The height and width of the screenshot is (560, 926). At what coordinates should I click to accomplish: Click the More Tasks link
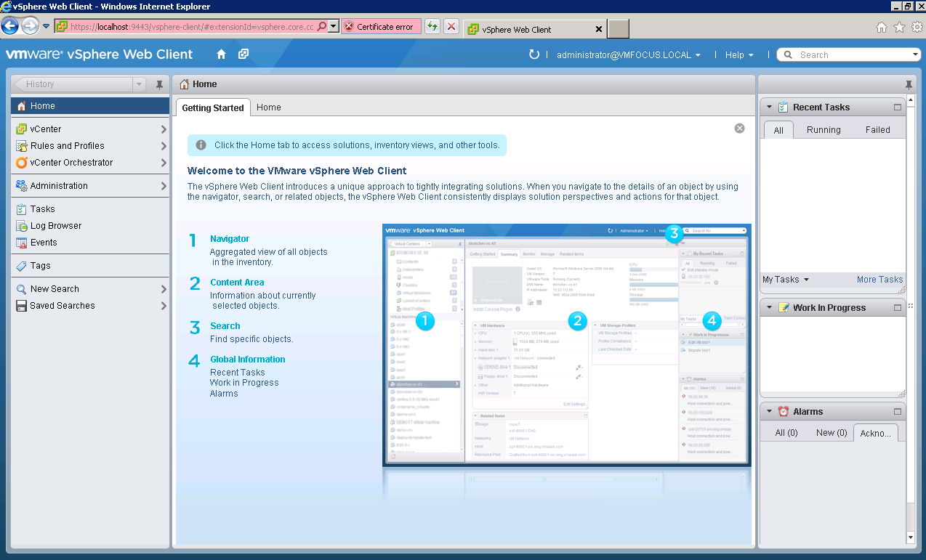click(x=879, y=280)
